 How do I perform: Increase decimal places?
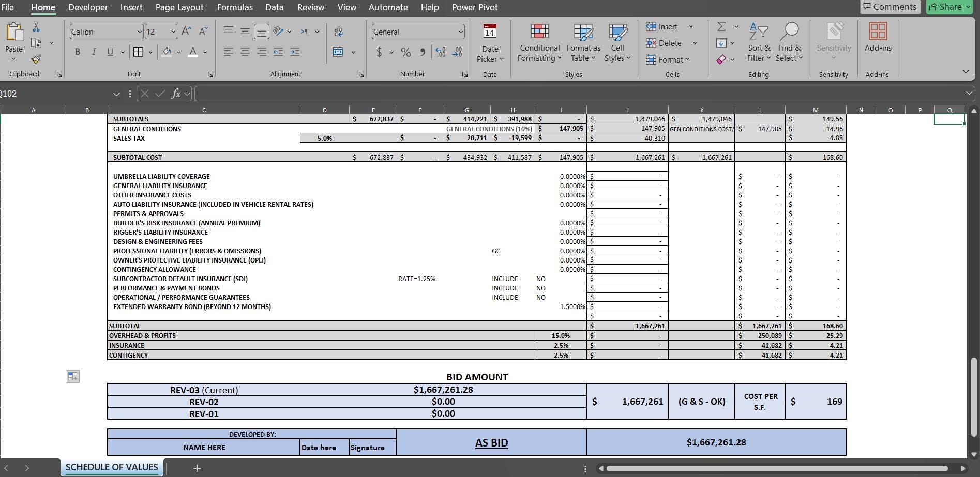(441, 52)
